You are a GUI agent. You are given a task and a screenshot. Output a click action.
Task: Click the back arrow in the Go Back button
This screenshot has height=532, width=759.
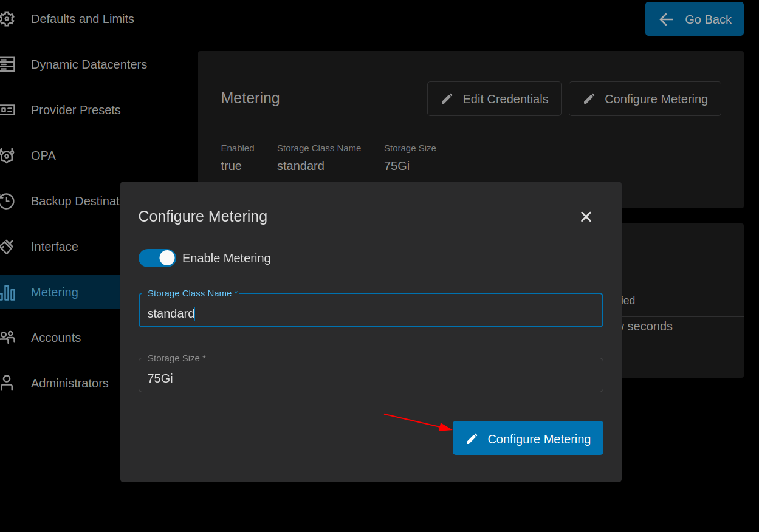666,19
